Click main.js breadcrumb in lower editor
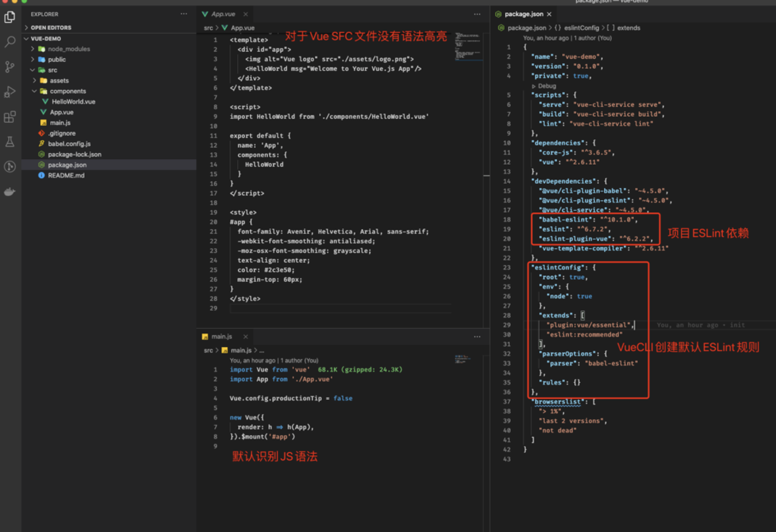Screen dimensions: 776x532 click(x=241, y=350)
